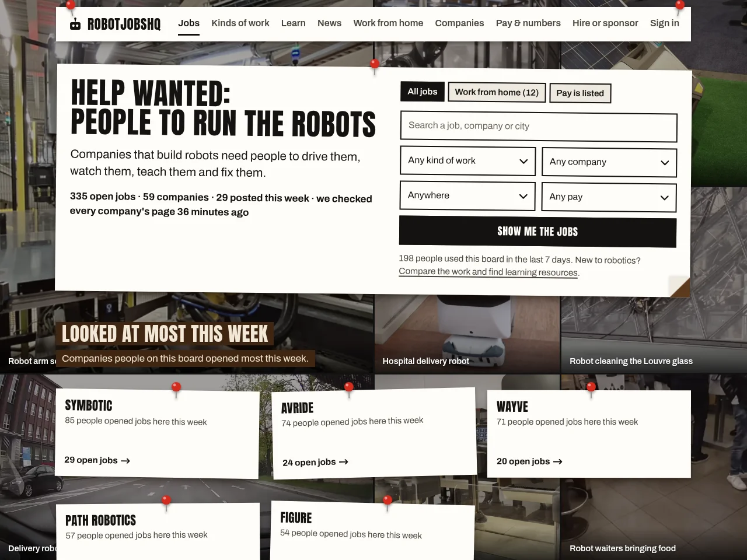Open Pay & numbers page
The width and height of the screenshot is (747, 560).
[528, 23]
